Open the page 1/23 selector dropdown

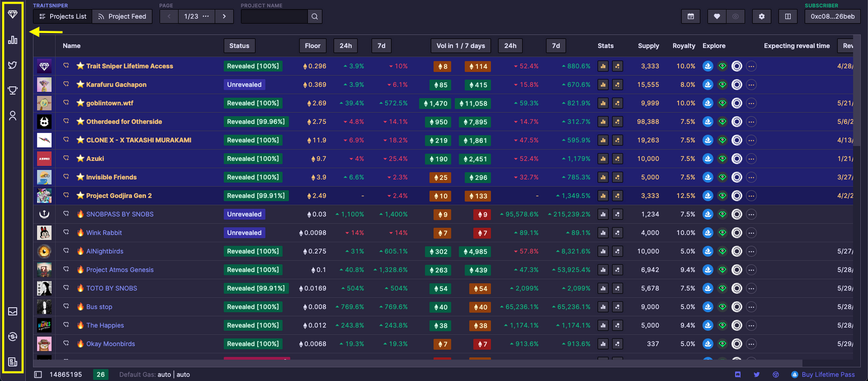click(196, 16)
